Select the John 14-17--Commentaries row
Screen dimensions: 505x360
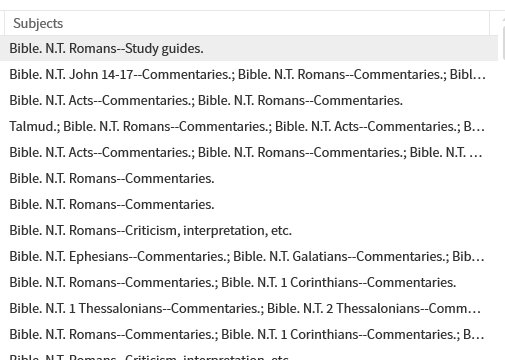point(249,74)
